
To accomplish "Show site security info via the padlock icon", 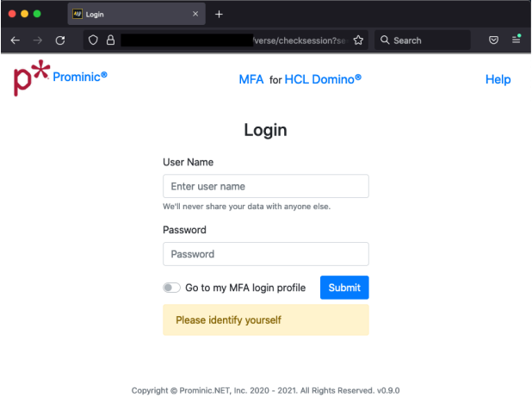I will pyautogui.click(x=110, y=40).
